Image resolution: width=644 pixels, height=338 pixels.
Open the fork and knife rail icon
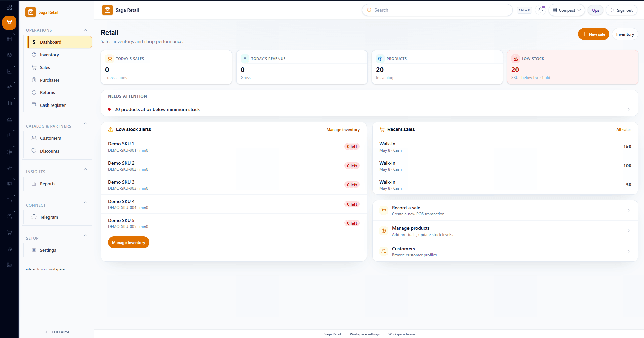(9, 136)
